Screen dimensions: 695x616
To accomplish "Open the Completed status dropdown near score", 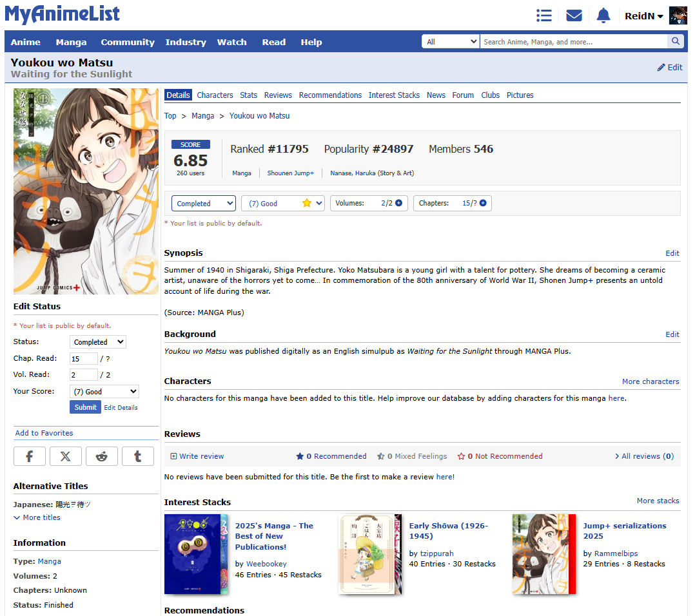I will pos(204,203).
